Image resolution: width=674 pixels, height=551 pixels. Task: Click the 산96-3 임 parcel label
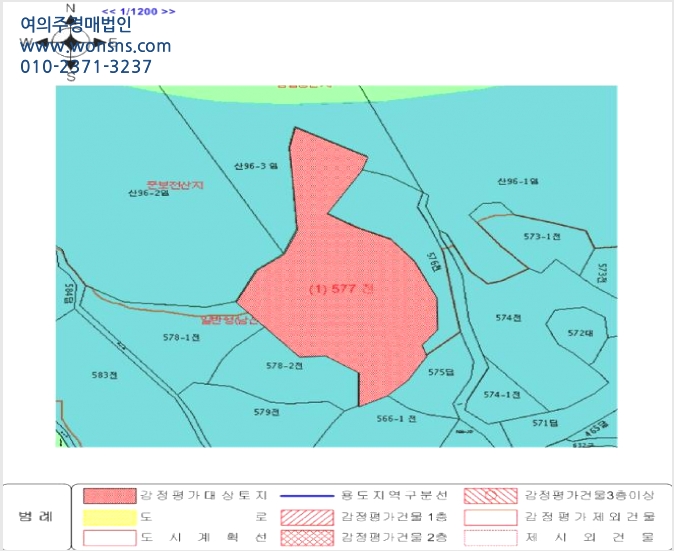pyautogui.click(x=256, y=166)
